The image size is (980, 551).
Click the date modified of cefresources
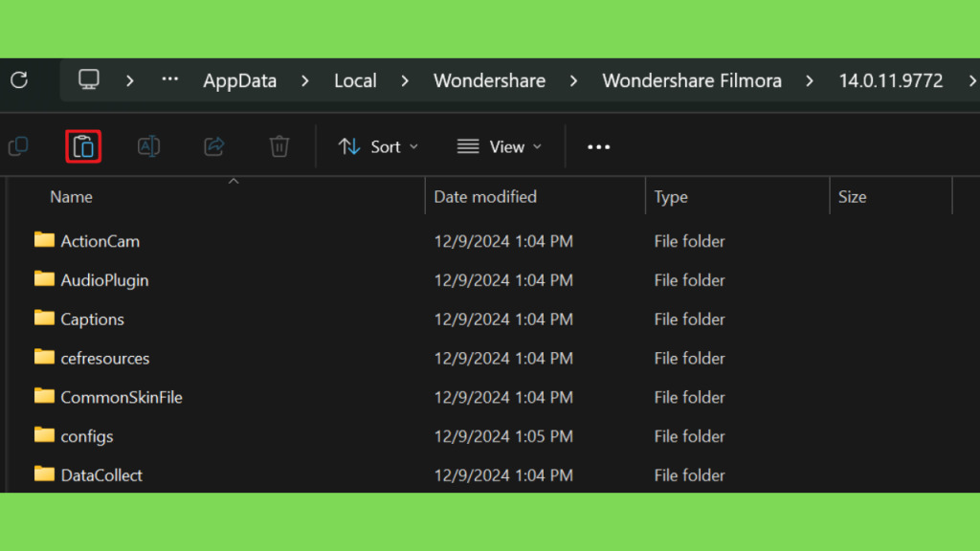click(x=503, y=359)
